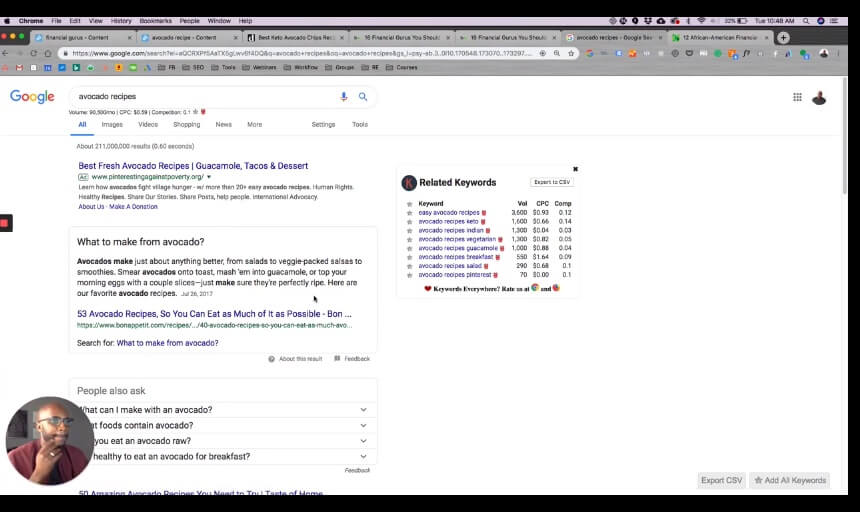Click the browser address bar URL
Screen dimensions: 860x512
click(302, 53)
